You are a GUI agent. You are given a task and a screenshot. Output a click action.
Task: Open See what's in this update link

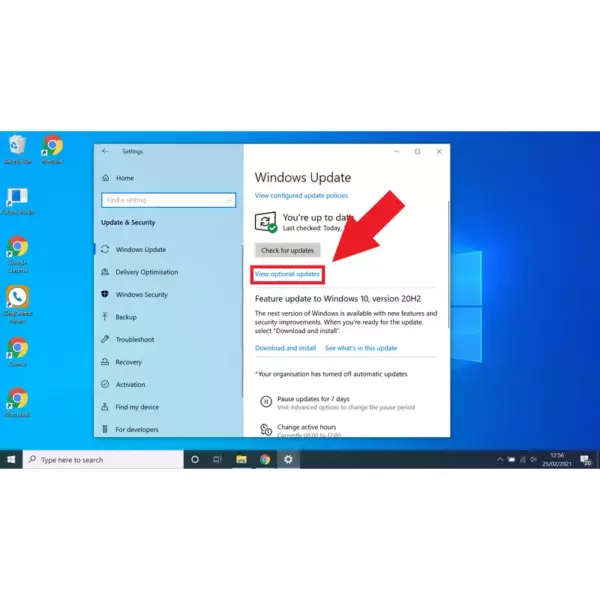361,348
